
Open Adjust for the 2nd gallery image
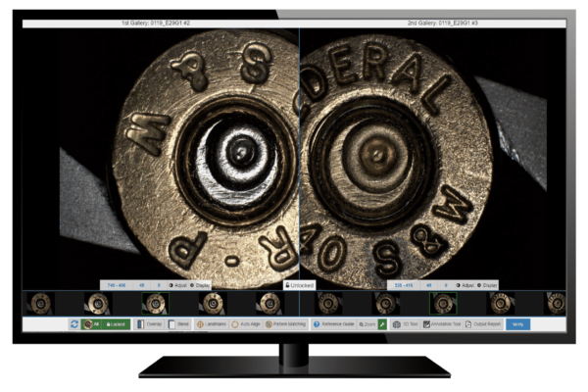(465, 285)
